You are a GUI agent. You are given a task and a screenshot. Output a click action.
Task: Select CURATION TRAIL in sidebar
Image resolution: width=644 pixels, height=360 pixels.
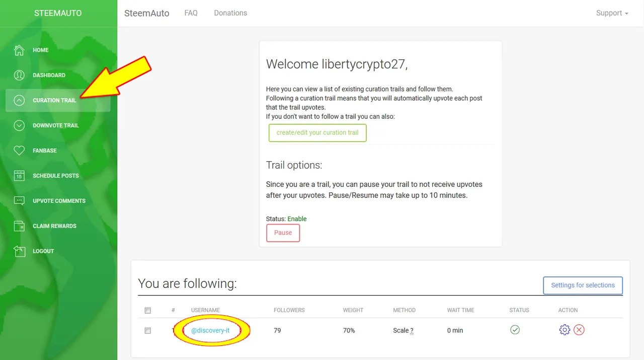58,100
